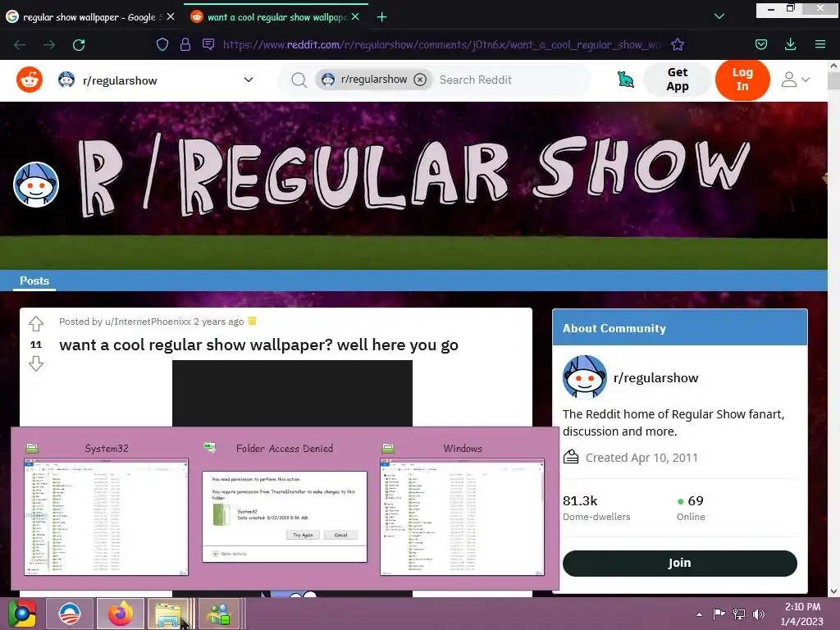Viewport: 840px width, 630px height.
Task: Bookmark this page with the star icon
Action: pos(678,44)
